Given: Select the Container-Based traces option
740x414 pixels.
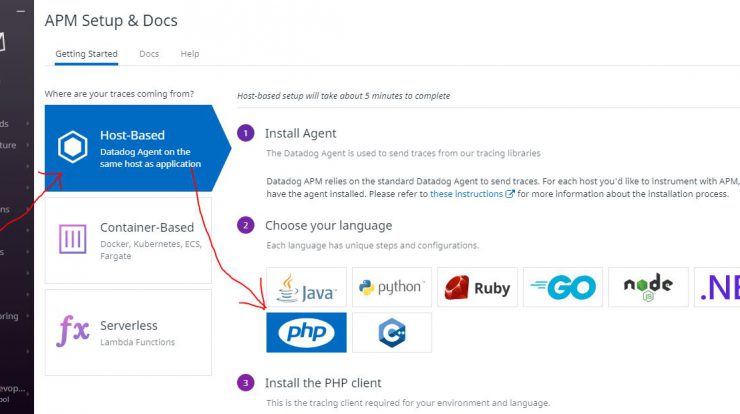Looking at the screenshot, I should pyautogui.click(x=128, y=241).
